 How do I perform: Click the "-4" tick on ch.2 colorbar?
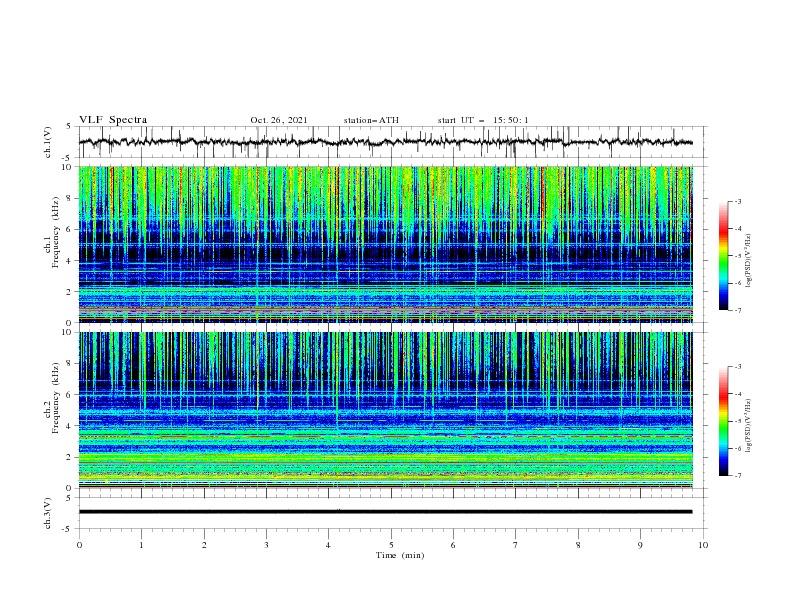[738, 394]
